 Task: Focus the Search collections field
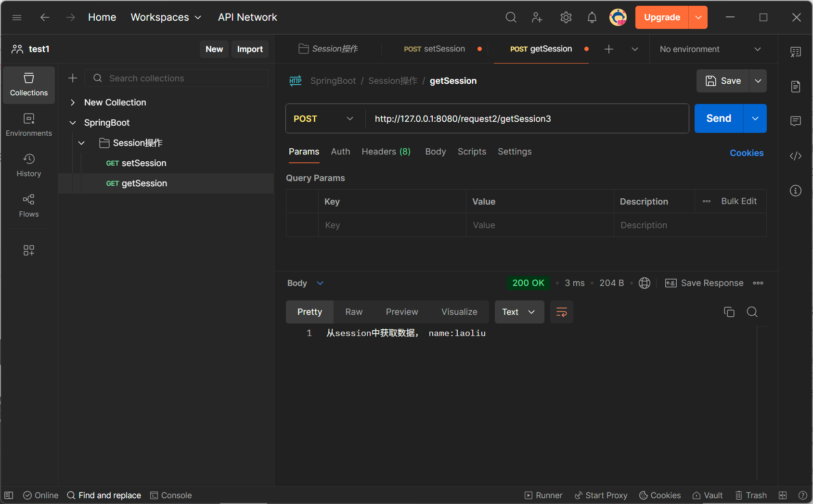click(177, 78)
